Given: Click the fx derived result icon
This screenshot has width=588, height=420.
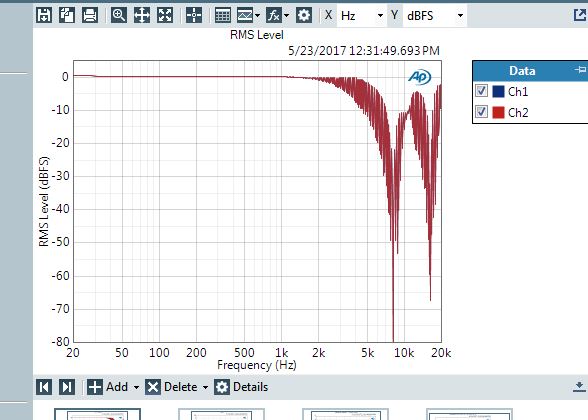Looking at the screenshot, I should 274,15.
